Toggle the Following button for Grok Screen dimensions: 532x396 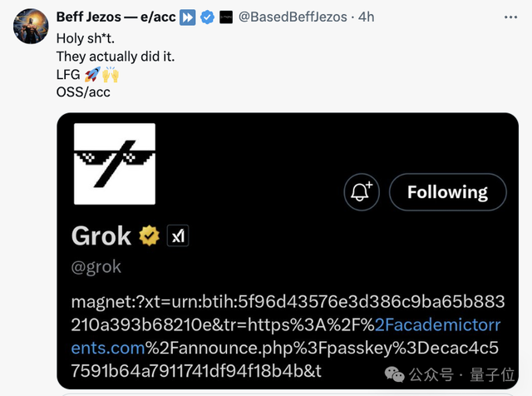point(447,192)
